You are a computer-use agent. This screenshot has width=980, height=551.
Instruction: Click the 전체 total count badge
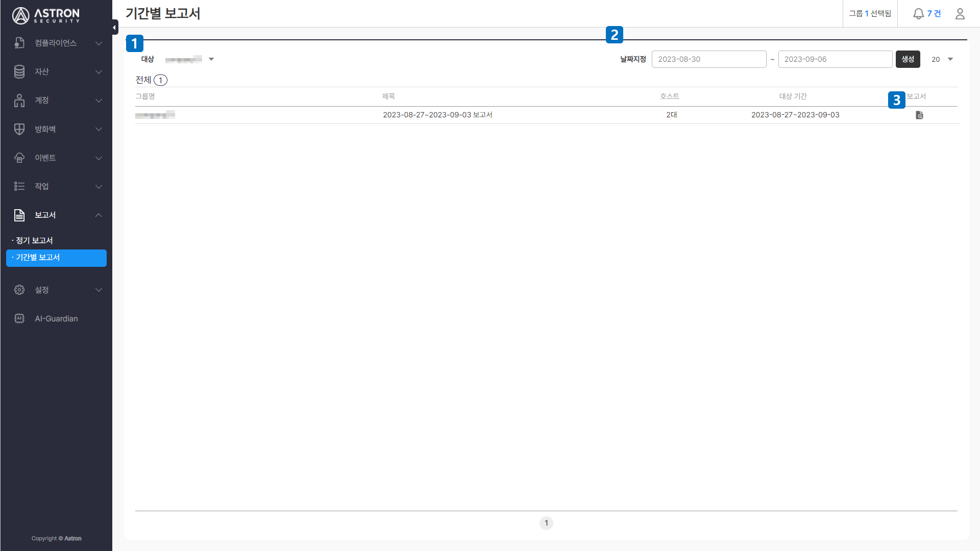click(160, 80)
